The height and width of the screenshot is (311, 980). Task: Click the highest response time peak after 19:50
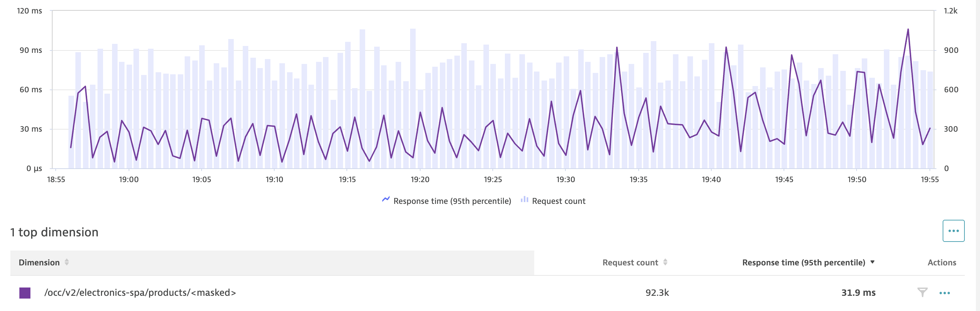tap(908, 30)
